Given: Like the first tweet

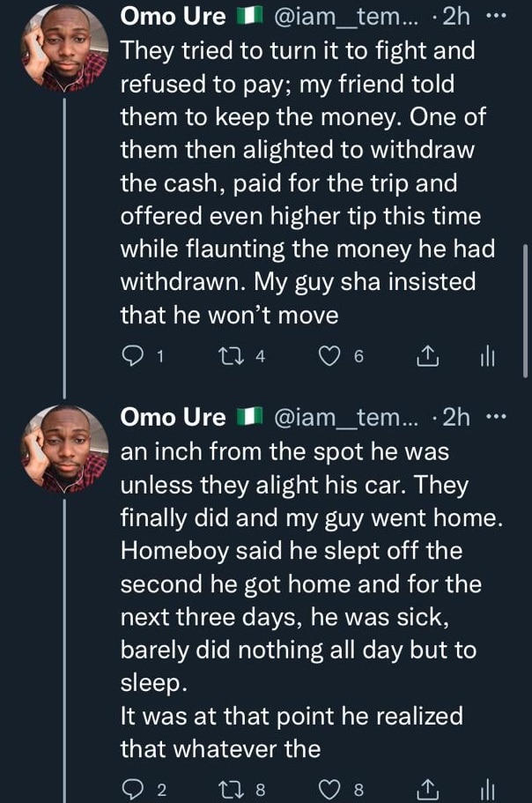Looking at the screenshot, I should point(330,355).
